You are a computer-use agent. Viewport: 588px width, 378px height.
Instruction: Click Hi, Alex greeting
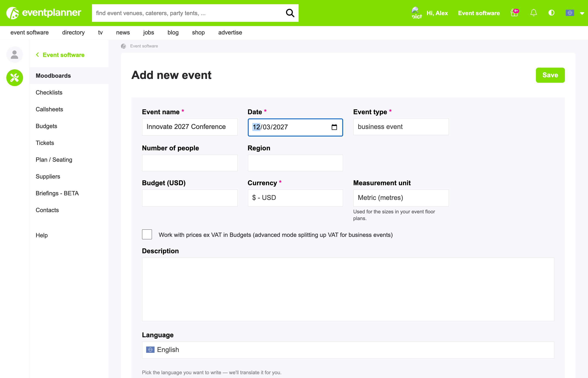pos(437,13)
